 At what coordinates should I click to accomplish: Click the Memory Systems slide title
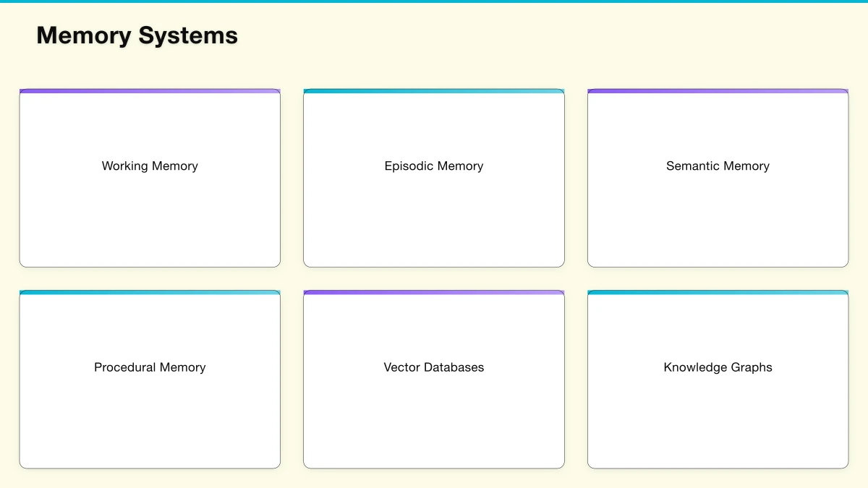point(137,35)
